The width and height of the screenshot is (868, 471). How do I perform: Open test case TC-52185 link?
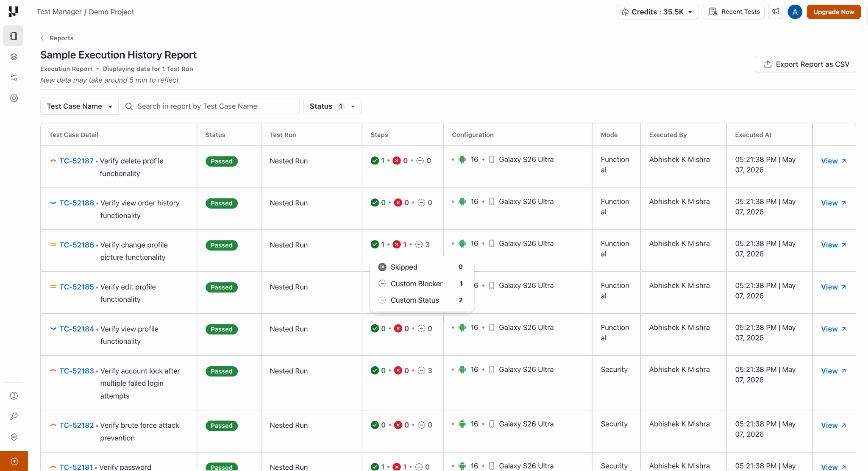pyautogui.click(x=77, y=287)
